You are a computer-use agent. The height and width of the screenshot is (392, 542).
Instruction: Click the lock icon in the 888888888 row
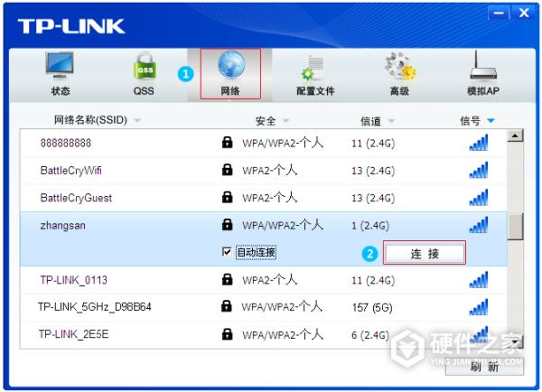227,142
